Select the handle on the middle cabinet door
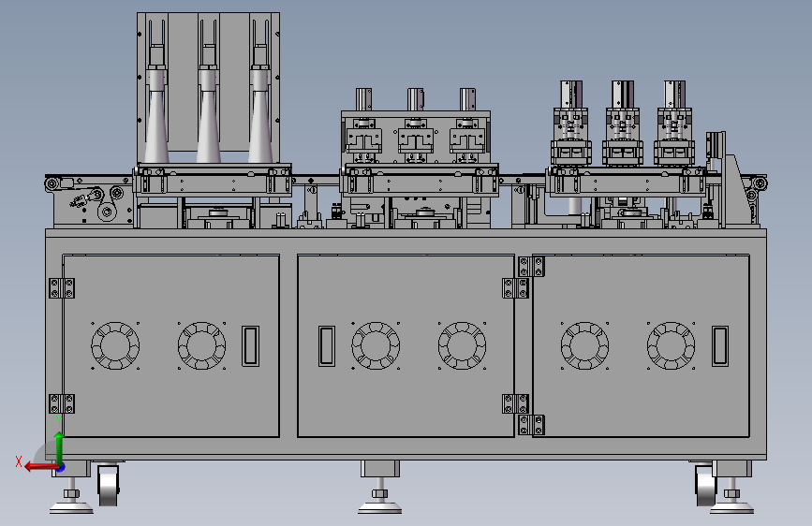Screen dimensions: 812x526 (326, 346)
